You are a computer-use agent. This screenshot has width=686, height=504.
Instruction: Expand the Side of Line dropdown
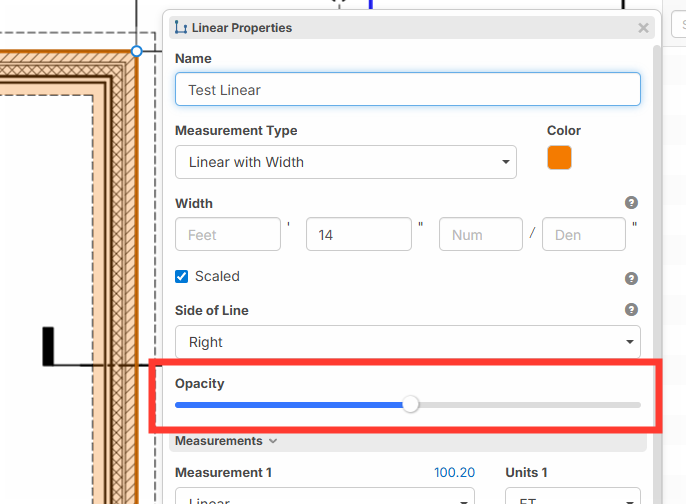(x=407, y=342)
